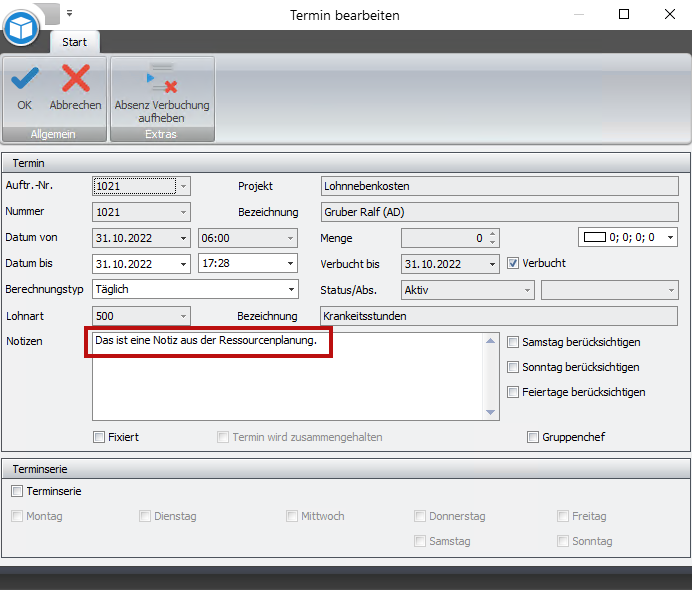
Task: Check Termin wird zusammengehalten option
Action: click(223, 437)
